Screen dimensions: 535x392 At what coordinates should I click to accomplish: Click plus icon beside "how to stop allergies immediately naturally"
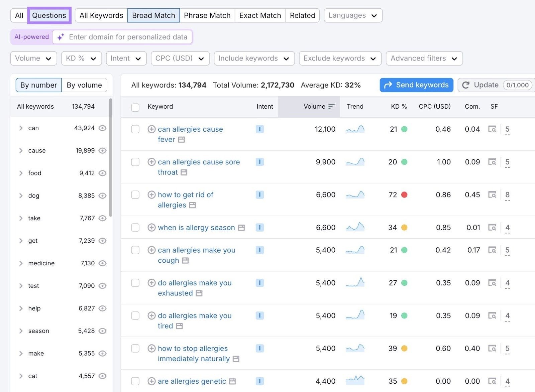(151, 348)
